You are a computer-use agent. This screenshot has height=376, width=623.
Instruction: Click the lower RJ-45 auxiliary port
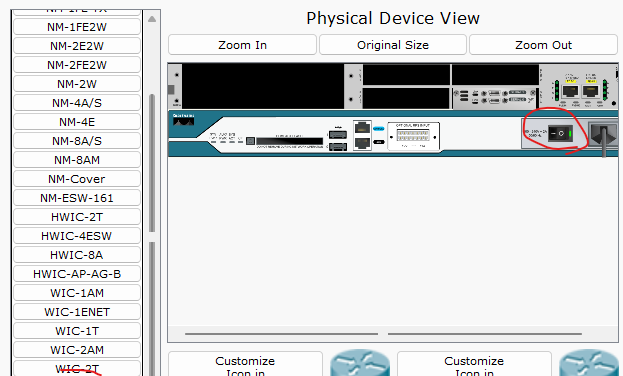(x=362, y=142)
